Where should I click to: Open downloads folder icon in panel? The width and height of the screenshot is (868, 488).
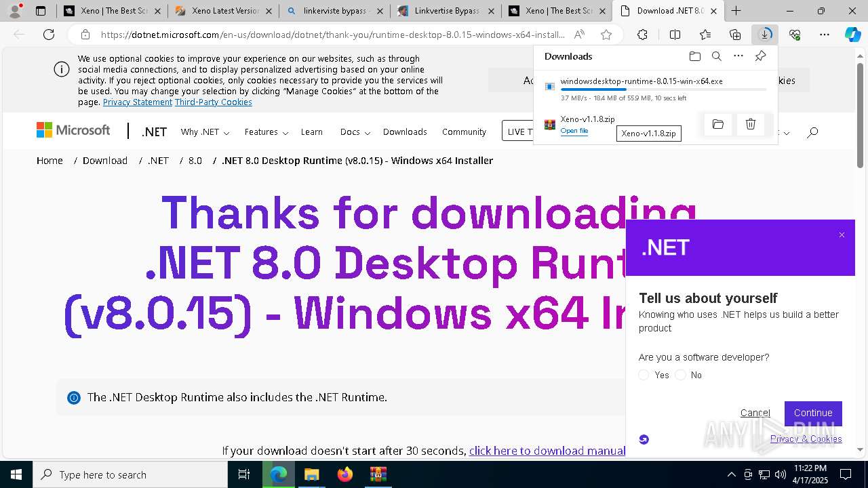(694, 56)
